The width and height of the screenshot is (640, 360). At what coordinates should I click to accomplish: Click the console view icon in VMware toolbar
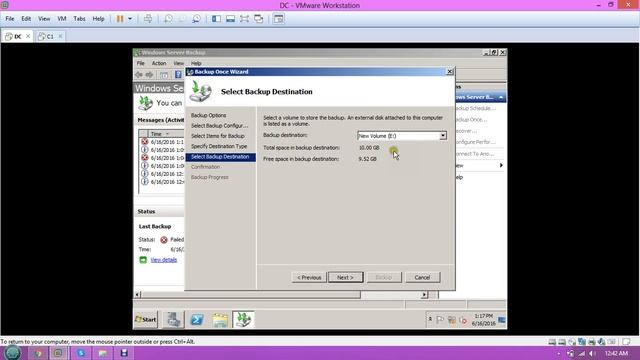279,19
